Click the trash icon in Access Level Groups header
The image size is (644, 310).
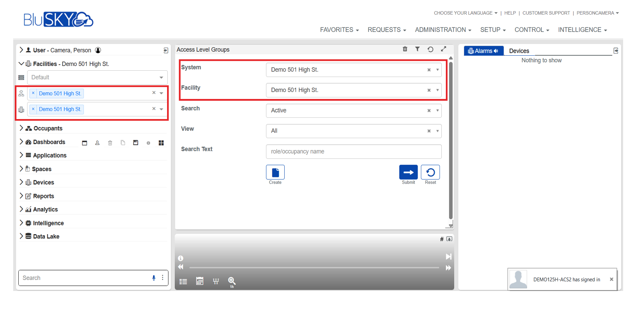pos(405,49)
